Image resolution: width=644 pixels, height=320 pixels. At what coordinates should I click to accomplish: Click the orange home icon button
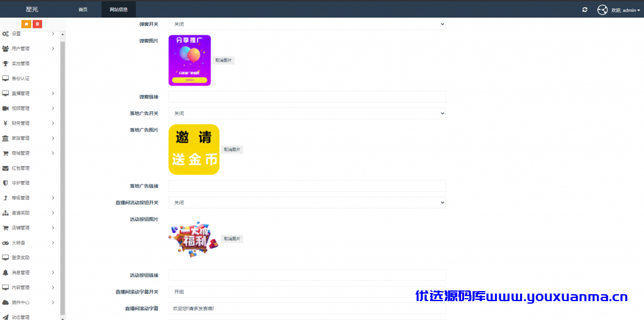pos(26,24)
